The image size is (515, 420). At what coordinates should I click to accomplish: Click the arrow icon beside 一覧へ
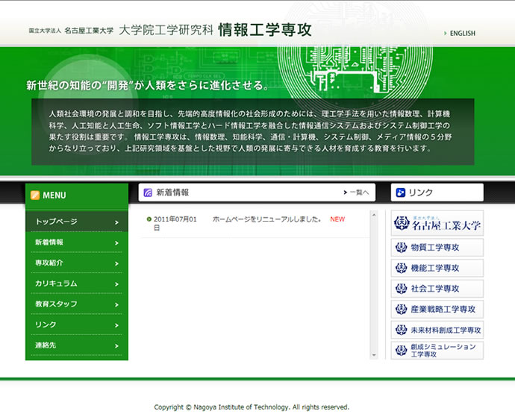(345, 192)
